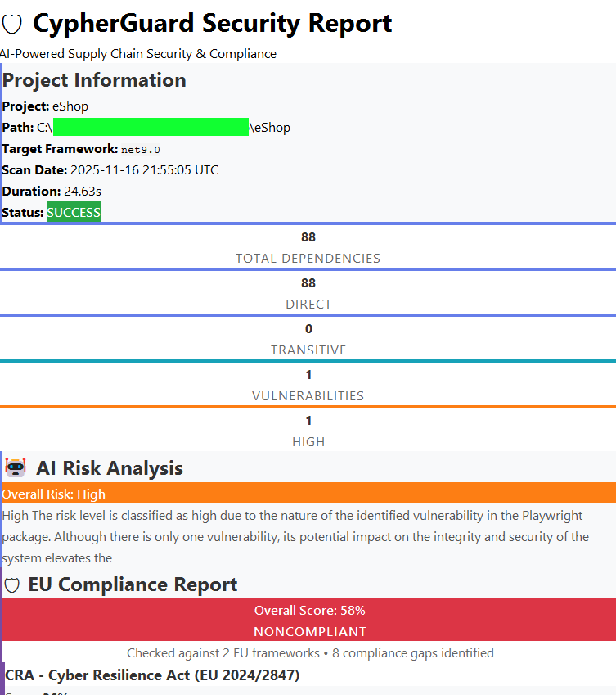The width and height of the screenshot is (616, 695).
Task: Click the AI Risk Analysis heading
Action: click(x=110, y=468)
